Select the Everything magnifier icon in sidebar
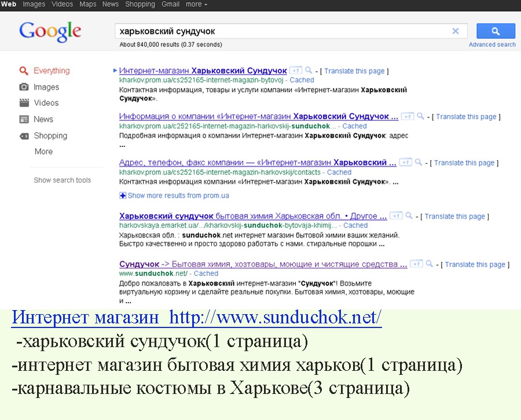 coord(24,71)
